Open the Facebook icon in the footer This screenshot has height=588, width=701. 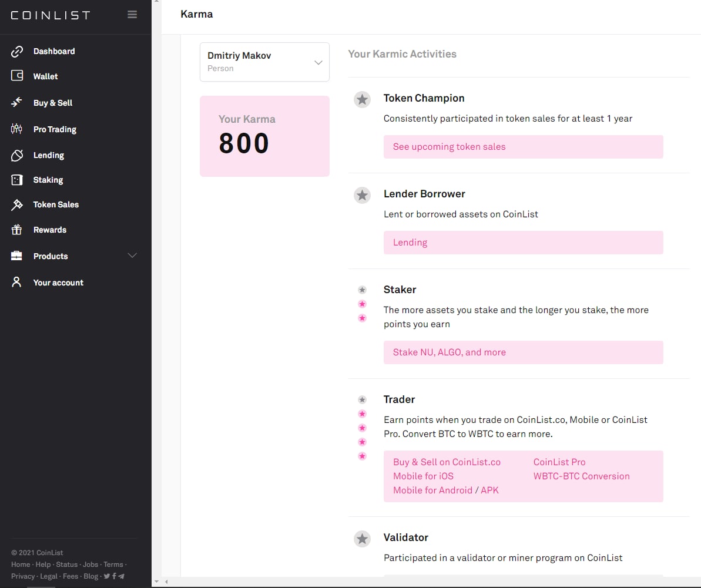(114, 576)
